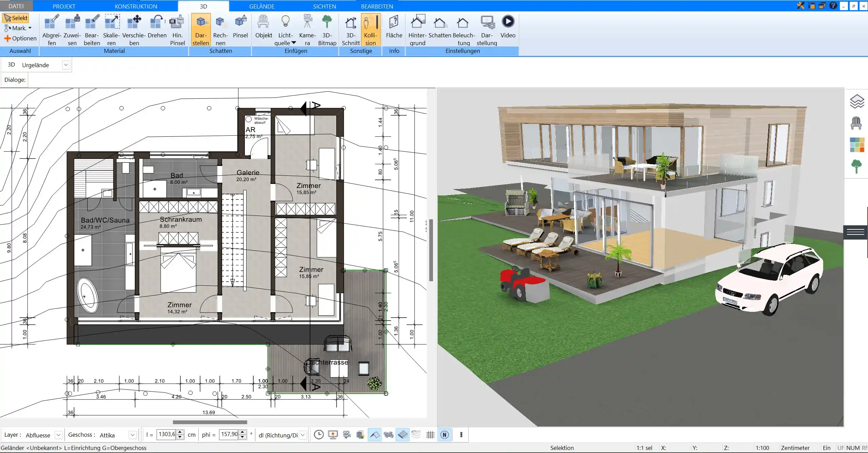Expand the Geschoss Attika dropdown
This screenshot has width=868, height=453.
pyautogui.click(x=132, y=435)
